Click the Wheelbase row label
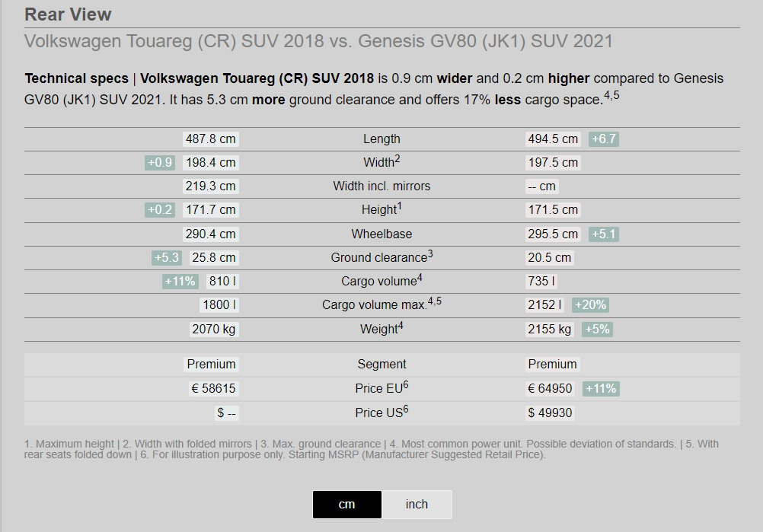Viewport: 763px width, 532px height. 381,234
